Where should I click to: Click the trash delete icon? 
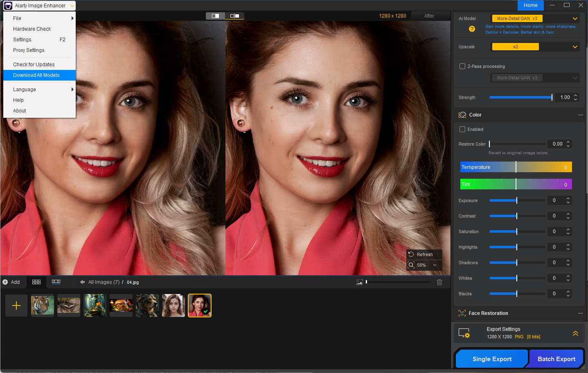click(x=439, y=282)
